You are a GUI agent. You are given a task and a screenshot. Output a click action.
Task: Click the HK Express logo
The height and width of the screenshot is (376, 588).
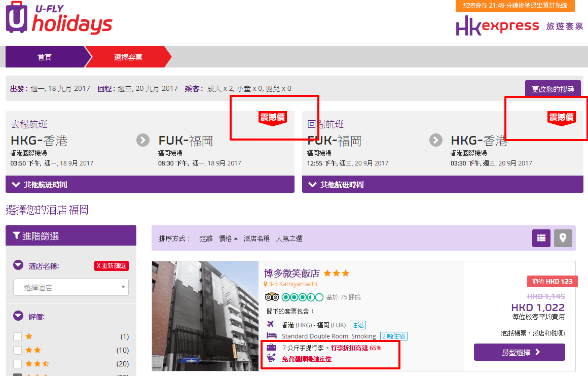pos(497,26)
